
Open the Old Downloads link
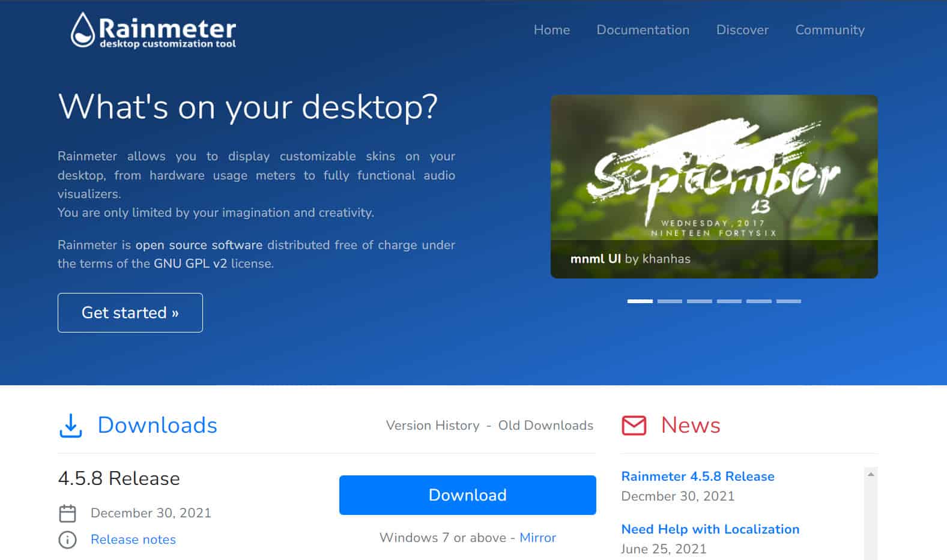pyautogui.click(x=546, y=426)
